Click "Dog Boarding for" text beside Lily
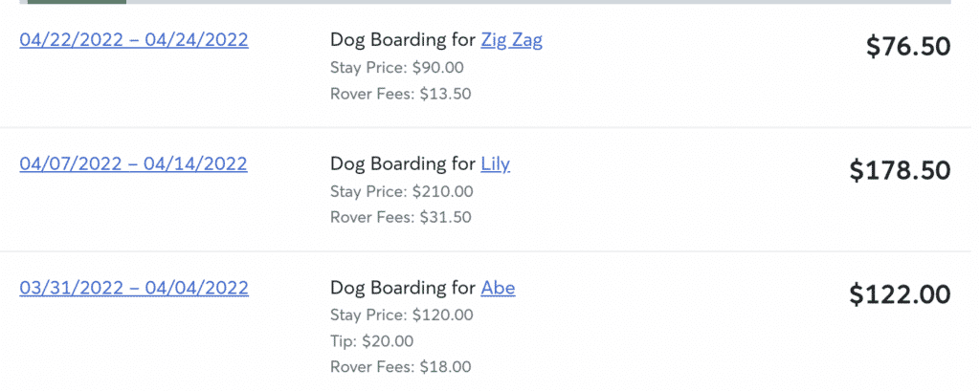This screenshot has width=980, height=391. click(403, 164)
